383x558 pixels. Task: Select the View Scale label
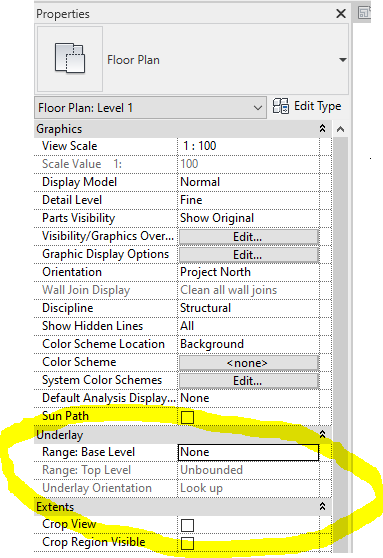69,146
